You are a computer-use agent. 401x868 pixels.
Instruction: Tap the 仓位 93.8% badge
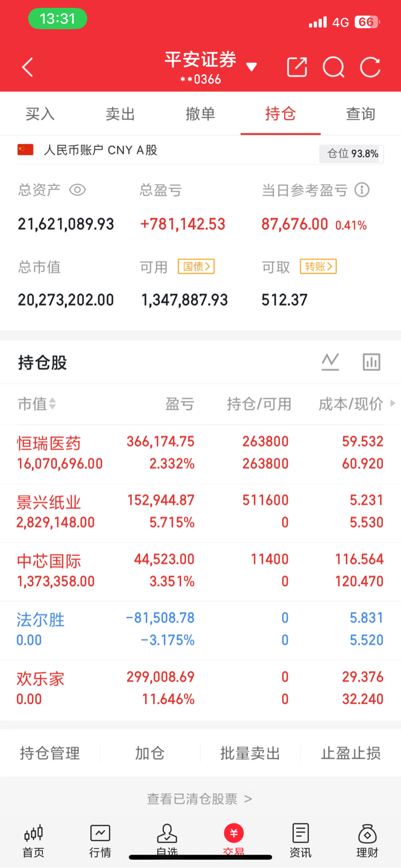pyautogui.click(x=352, y=154)
